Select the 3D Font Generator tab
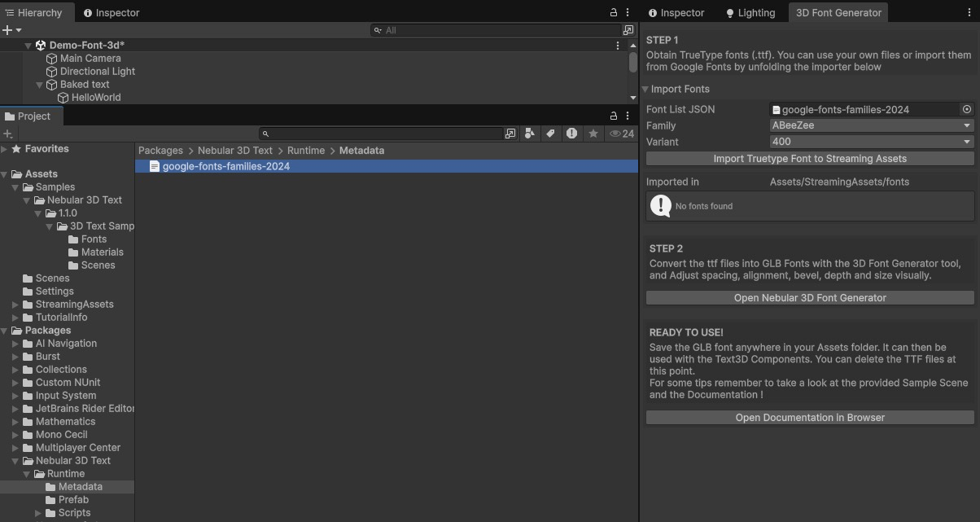This screenshot has width=980, height=522. 838,12
